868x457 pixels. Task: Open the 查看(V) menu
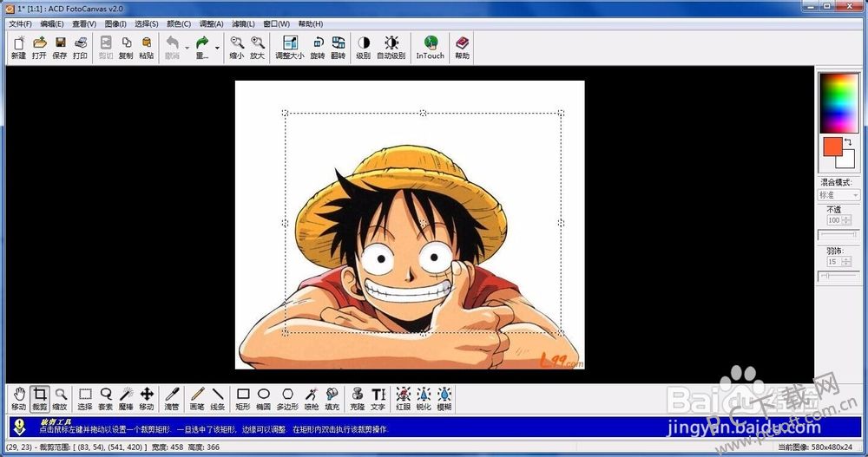coord(84,23)
